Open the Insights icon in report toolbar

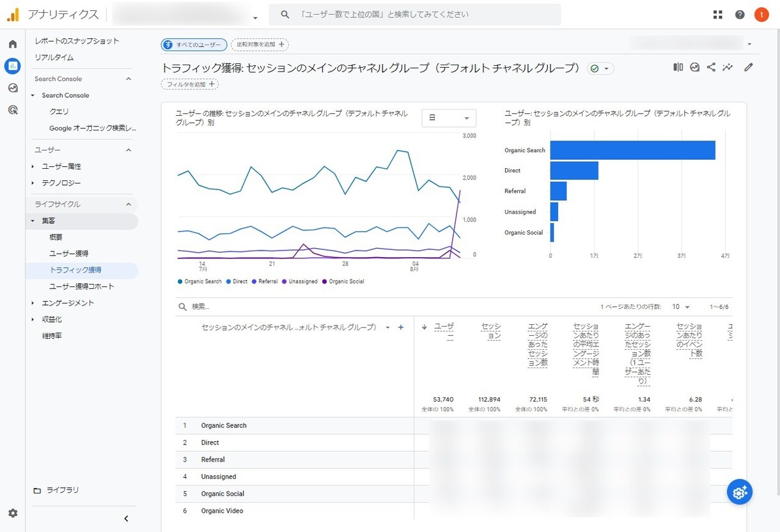point(695,67)
